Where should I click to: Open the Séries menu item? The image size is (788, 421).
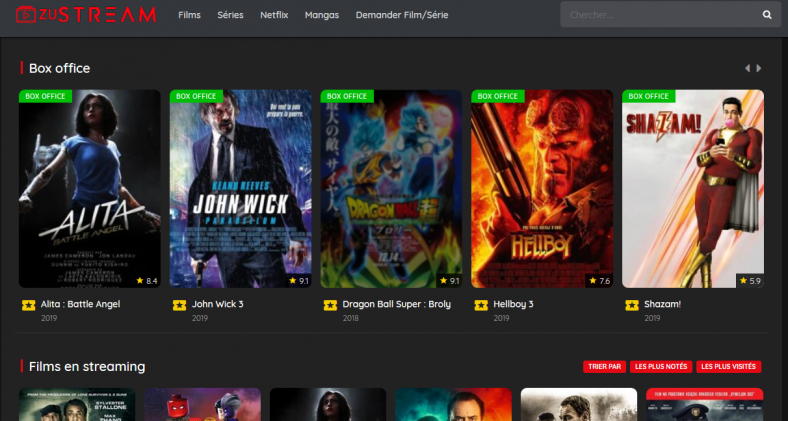[230, 15]
